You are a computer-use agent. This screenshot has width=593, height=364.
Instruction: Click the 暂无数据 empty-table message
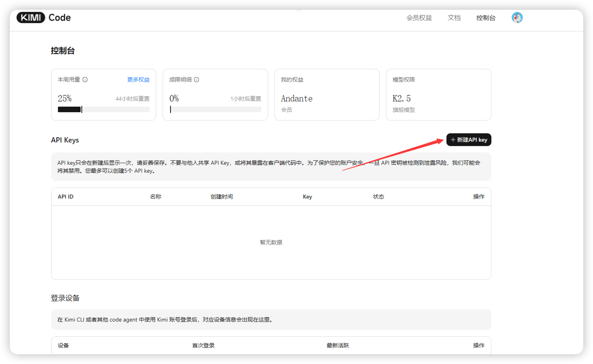271,242
